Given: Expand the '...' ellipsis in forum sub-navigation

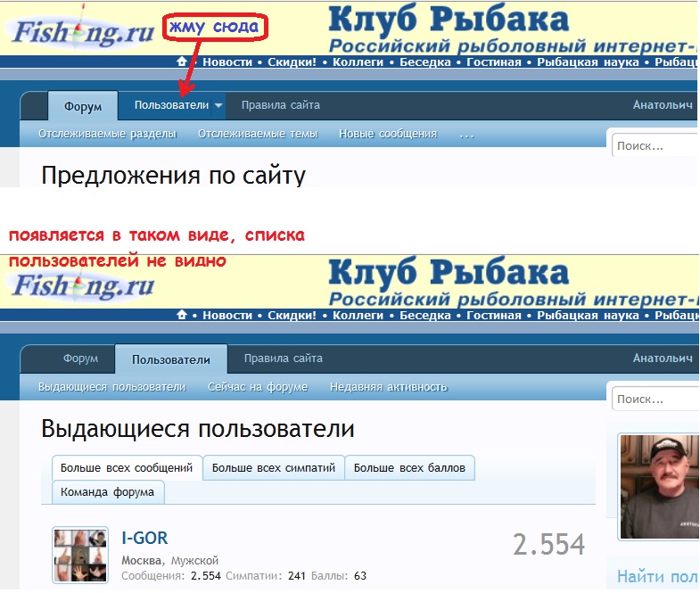Looking at the screenshot, I should click(466, 135).
